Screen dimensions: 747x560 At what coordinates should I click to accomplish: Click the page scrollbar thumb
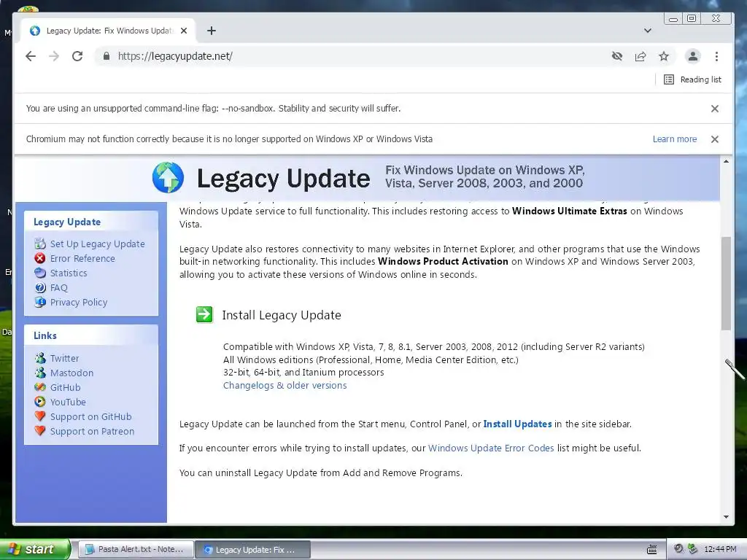click(726, 283)
